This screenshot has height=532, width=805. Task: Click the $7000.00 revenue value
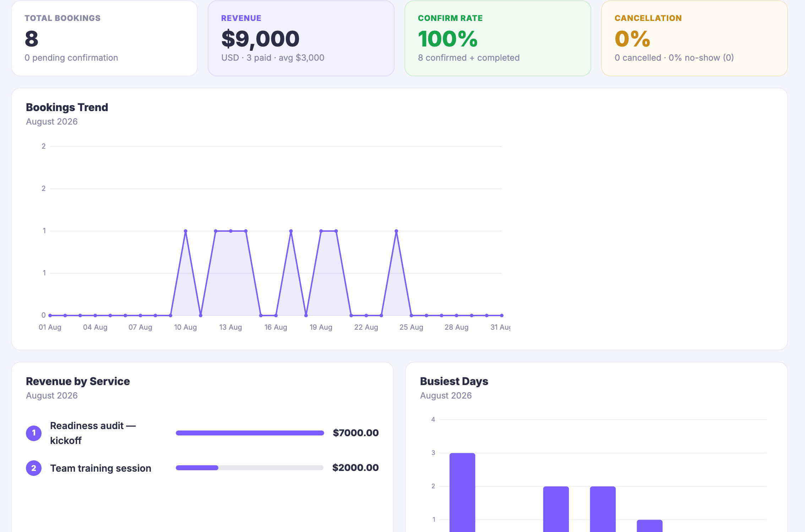[x=356, y=433]
